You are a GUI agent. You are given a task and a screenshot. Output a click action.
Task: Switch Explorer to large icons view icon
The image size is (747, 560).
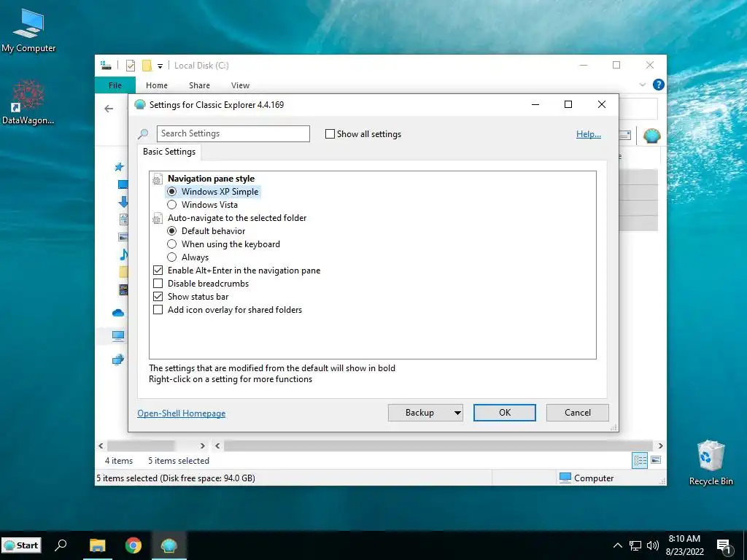(656, 460)
